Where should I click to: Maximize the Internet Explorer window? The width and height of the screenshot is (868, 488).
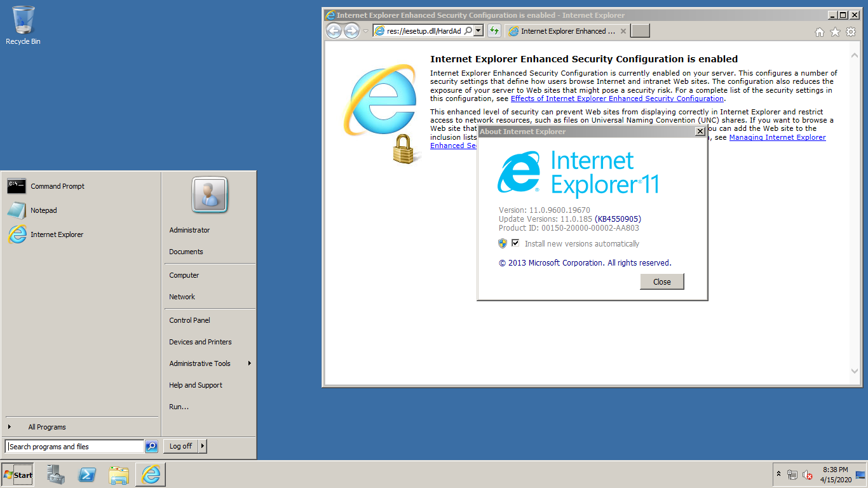click(x=843, y=15)
